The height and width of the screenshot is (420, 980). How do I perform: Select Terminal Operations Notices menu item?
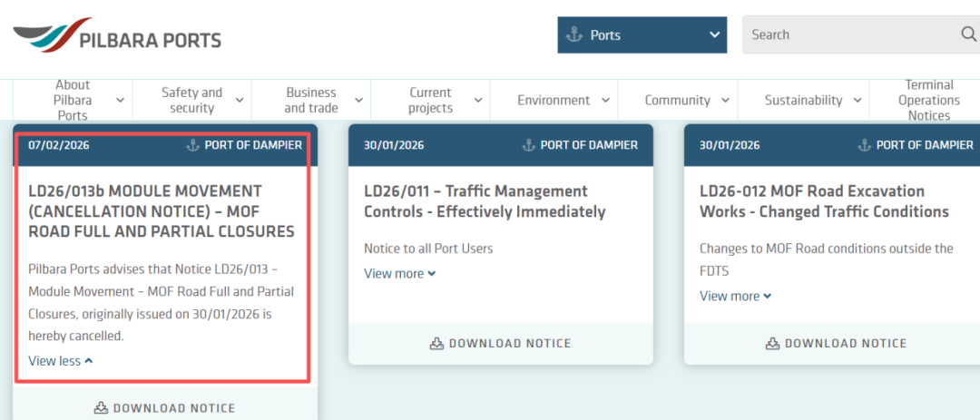tap(928, 100)
